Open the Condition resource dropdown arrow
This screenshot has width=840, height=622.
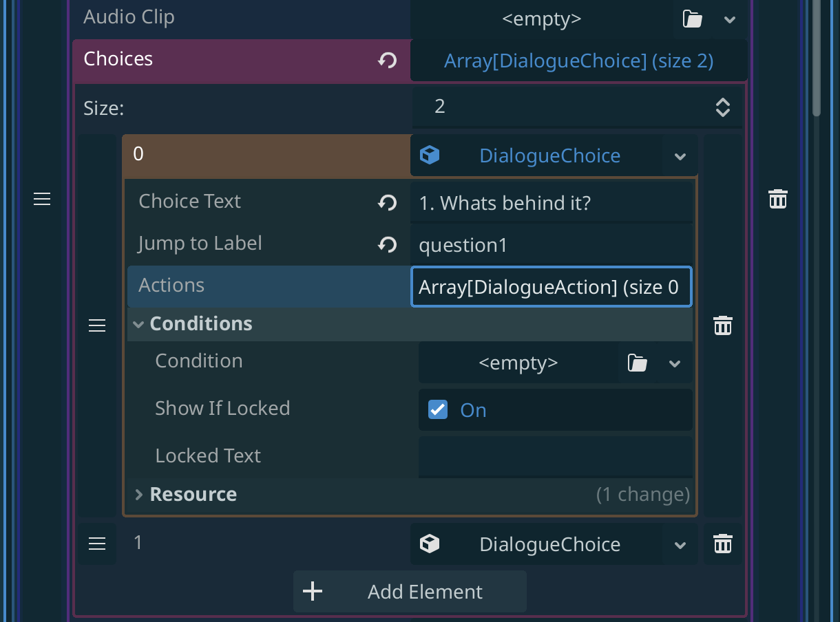tap(675, 363)
